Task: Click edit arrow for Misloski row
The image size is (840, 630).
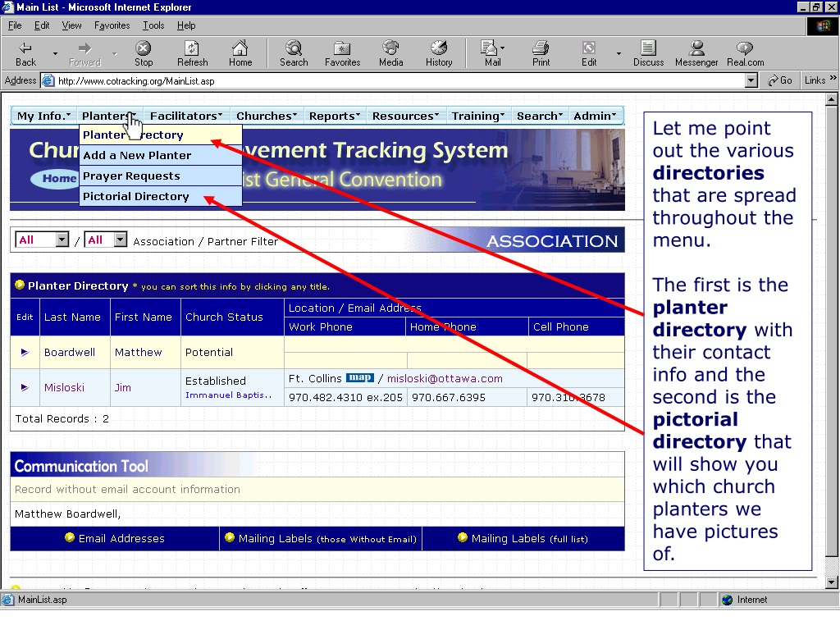Action: click(25, 387)
